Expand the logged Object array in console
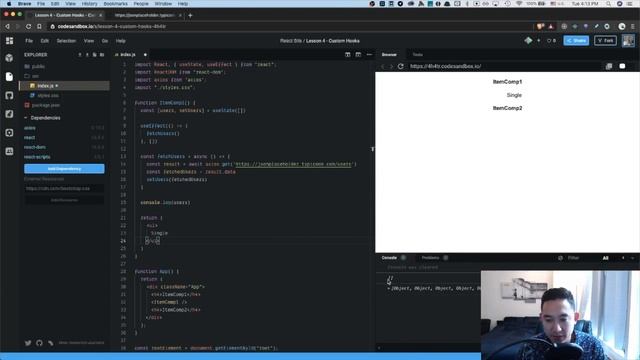 (389, 289)
